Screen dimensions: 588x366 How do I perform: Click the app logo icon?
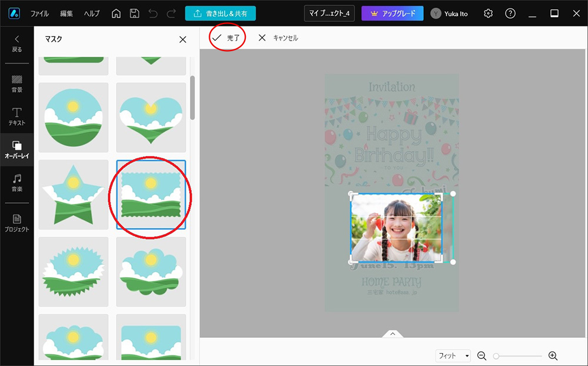coord(14,14)
